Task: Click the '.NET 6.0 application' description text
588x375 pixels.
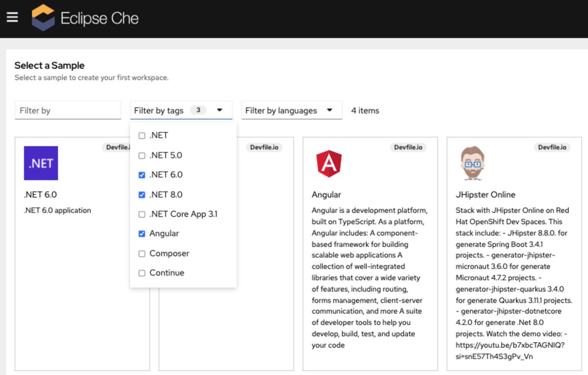Action: [58, 210]
